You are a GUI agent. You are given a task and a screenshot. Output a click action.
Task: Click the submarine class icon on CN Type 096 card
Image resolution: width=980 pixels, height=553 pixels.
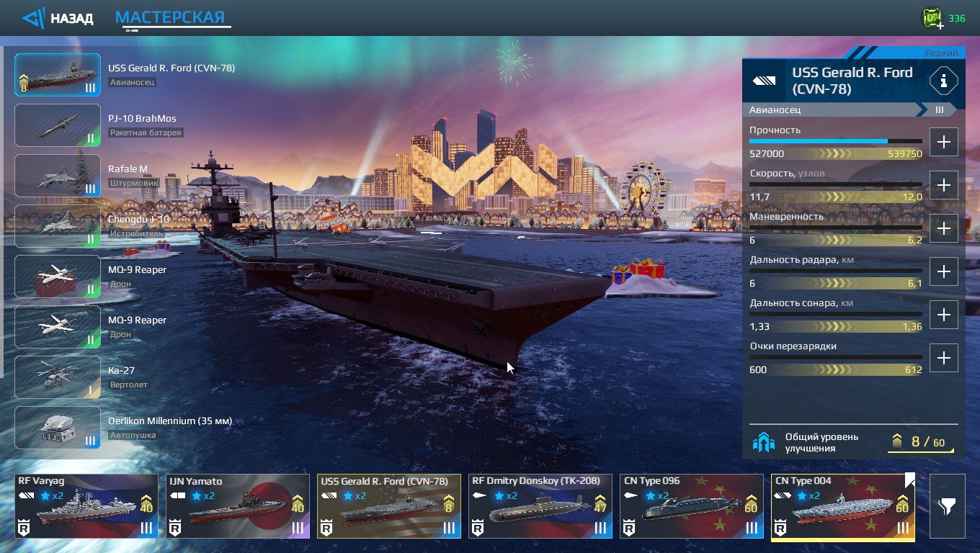pos(631,495)
